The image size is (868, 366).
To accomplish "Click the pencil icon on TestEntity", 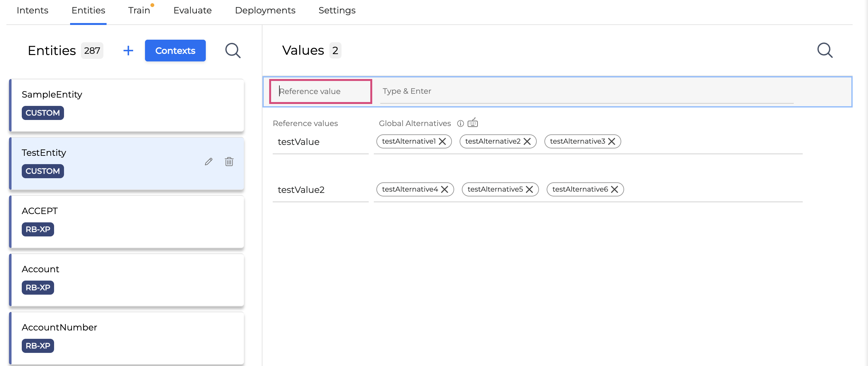I will coord(209,162).
